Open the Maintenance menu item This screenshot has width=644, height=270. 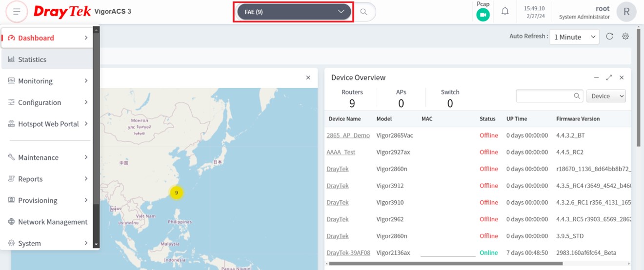[47, 157]
